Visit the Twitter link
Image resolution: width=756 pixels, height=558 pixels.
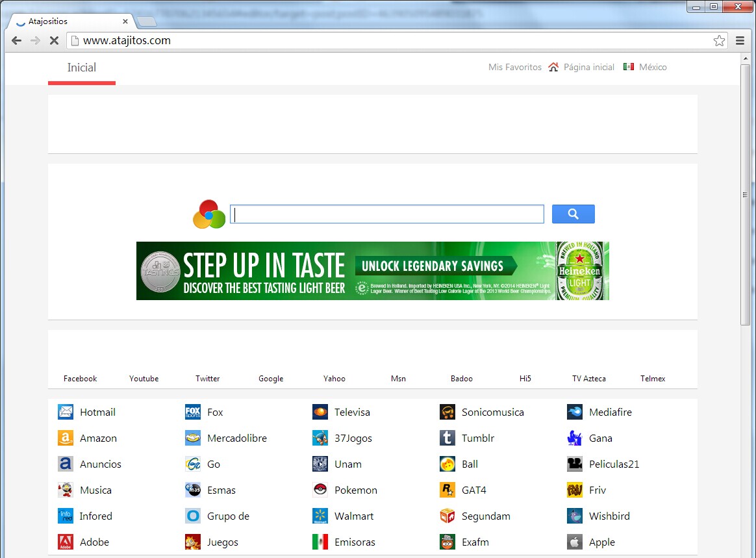click(x=207, y=379)
